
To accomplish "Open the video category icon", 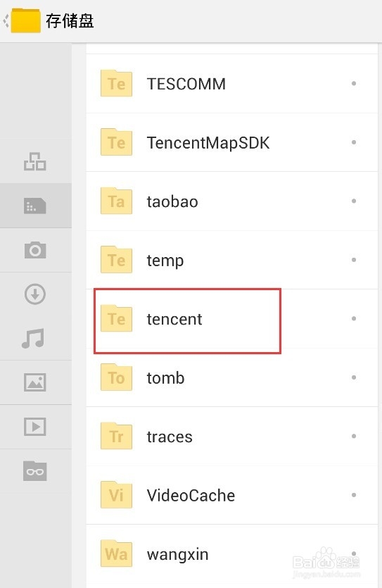I will (x=35, y=426).
